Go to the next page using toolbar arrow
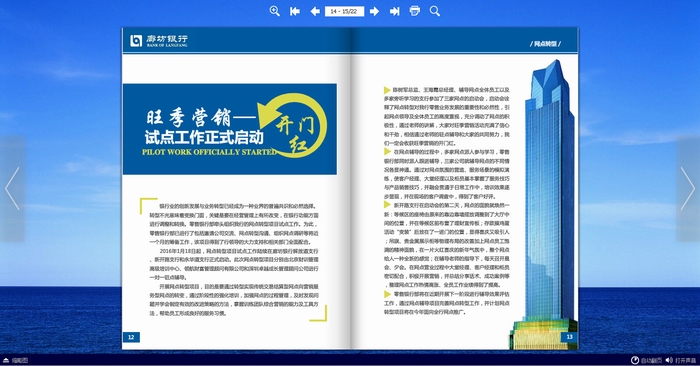The image size is (700, 366). click(375, 11)
